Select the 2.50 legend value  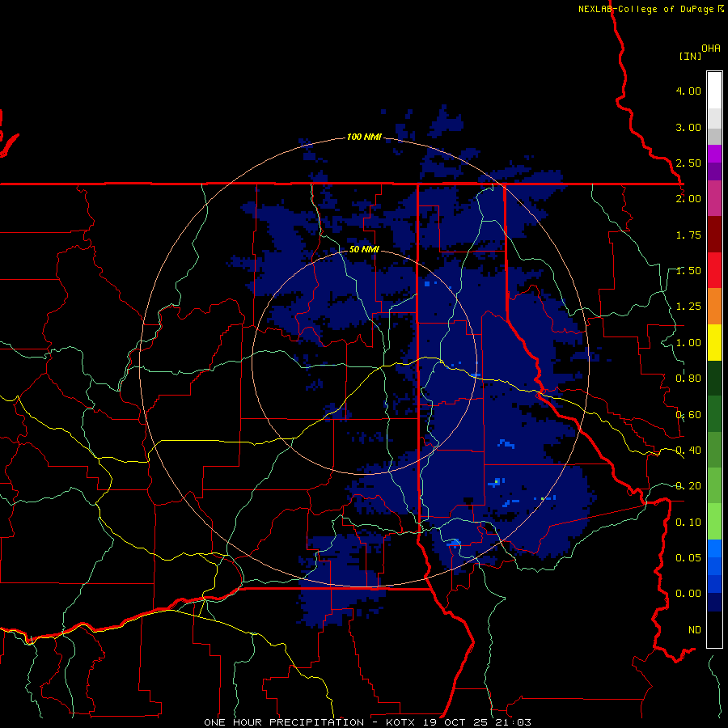click(688, 163)
